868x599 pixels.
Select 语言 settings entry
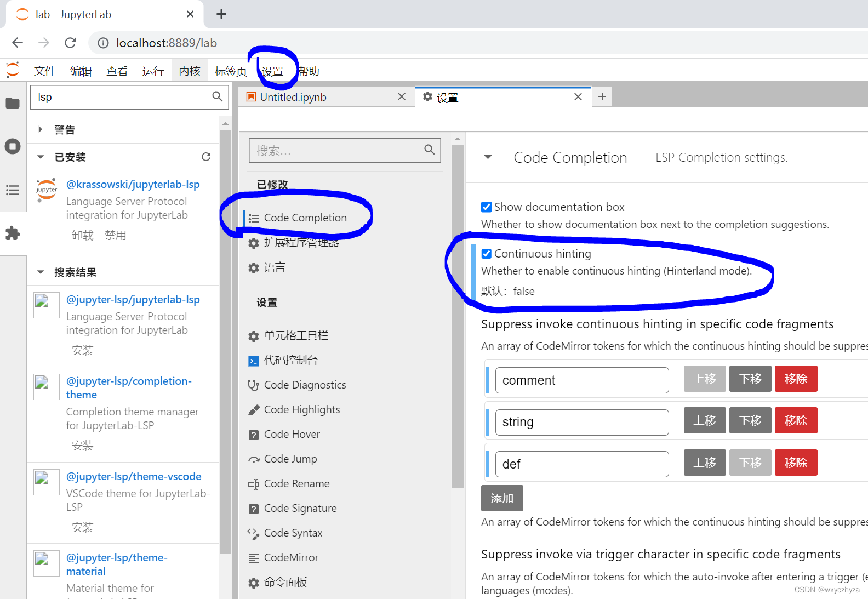[275, 267]
